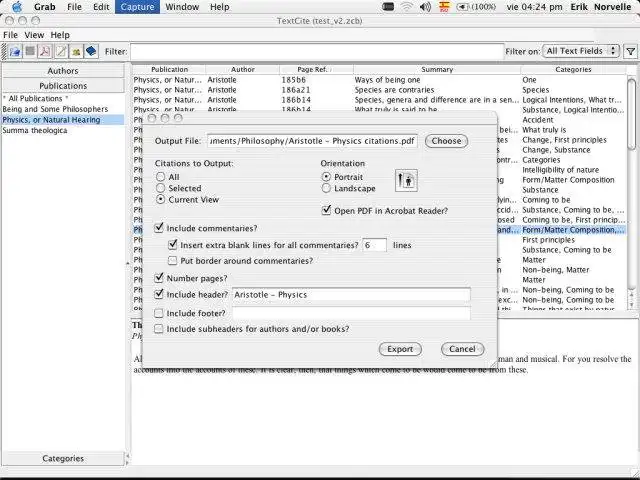Viewport: 640px width, 480px height.
Task: Click the filter funnel icon
Action: [x=631, y=51]
